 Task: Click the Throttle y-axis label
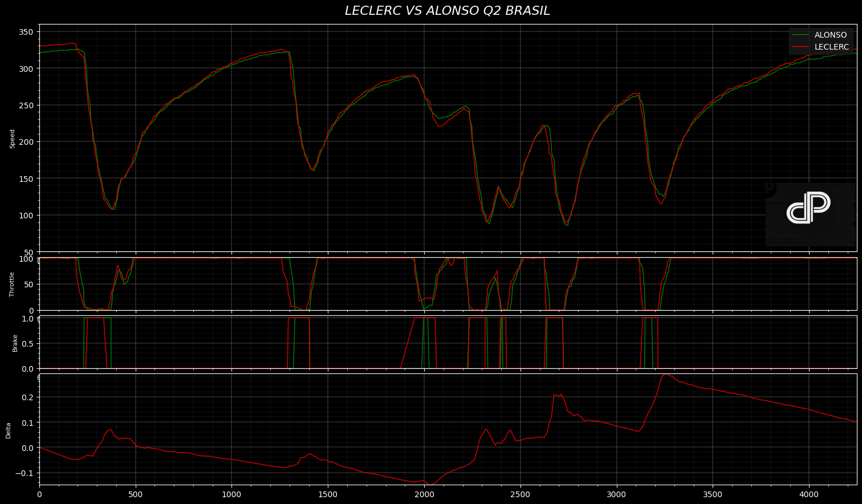(x=13, y=284)
